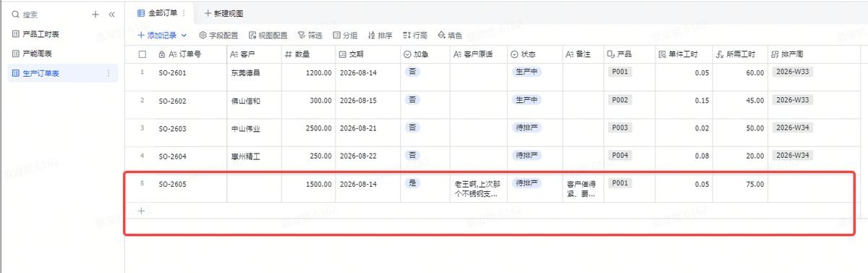868x273 pixels.
Task: Open the 产能周表 table
Action: (38, 54)
